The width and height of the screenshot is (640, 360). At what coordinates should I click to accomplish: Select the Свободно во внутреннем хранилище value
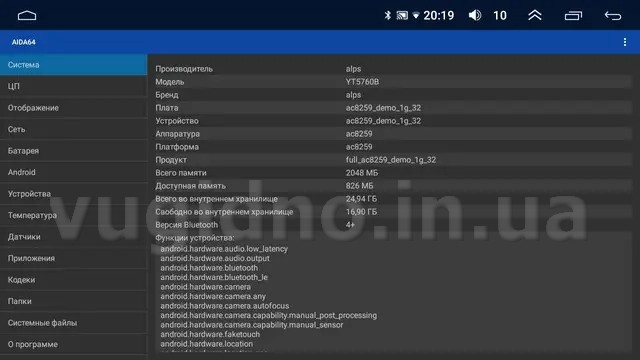coord(361,212)
